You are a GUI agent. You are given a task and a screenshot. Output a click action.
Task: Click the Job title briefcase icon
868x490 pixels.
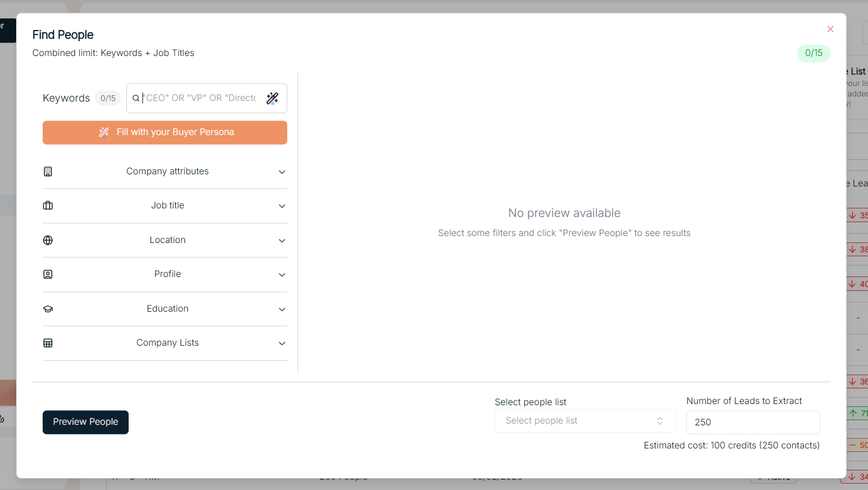(48, 205)
